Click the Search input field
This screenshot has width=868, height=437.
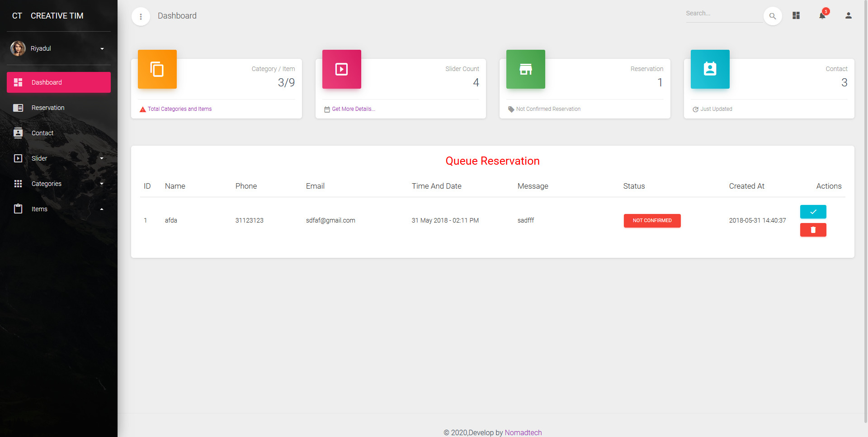(723, 13)
